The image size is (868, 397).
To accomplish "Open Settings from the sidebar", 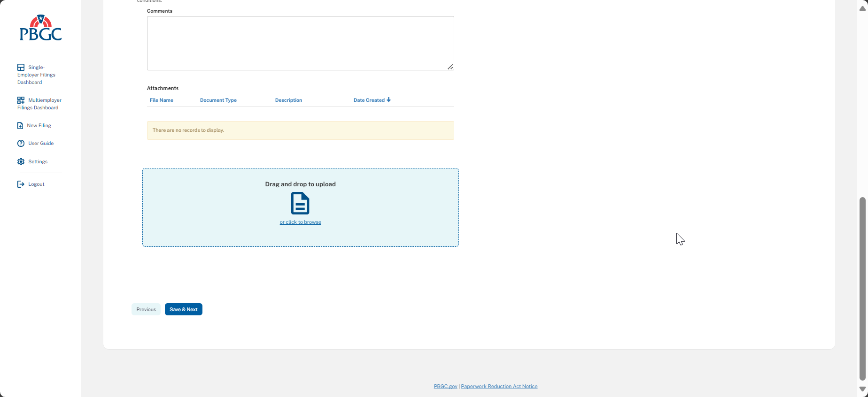I will pos(32,161).
